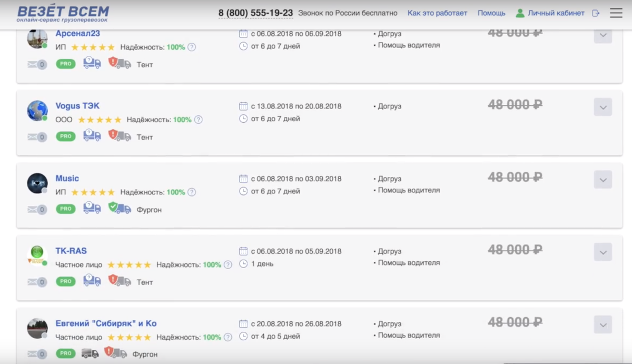The width and height of the screenshot is (632, 364).
Task: Expand details for Евгений "Сибиряк" и Ко
Action: 602,323
